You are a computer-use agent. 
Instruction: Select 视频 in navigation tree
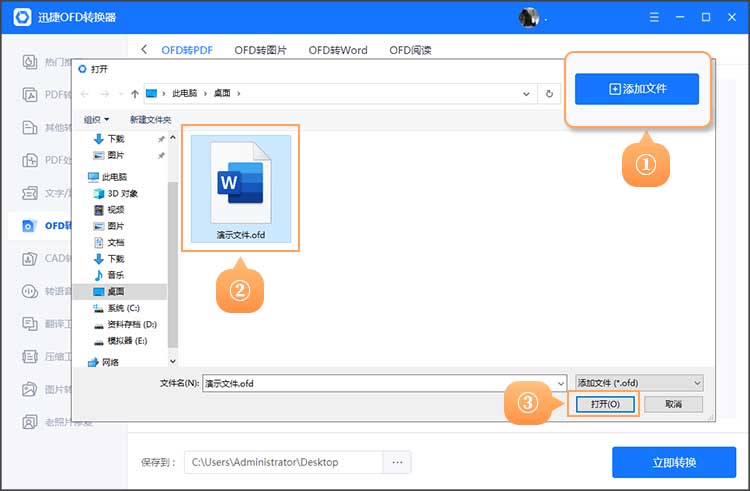(110, 210)
